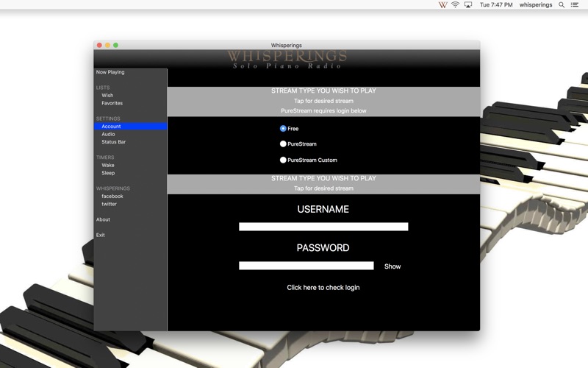Click the LISTS section header
This screenshot has width=588, height=368.
point(103,88)
